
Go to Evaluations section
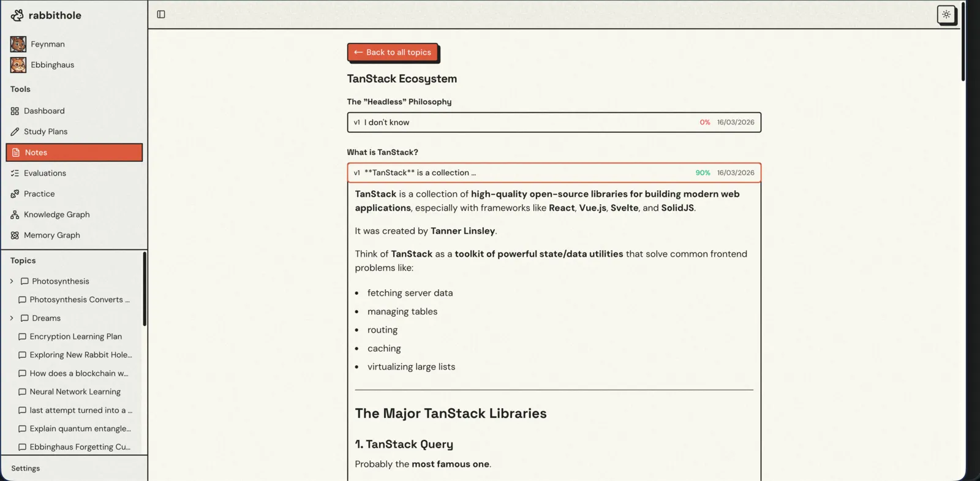point(74,173)
